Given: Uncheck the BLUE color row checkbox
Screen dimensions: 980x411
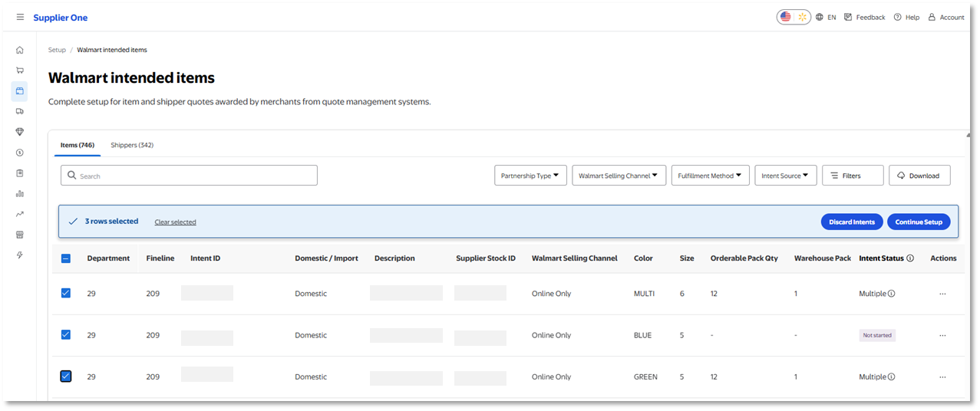Looking at the screenshot, I should (x=66, y=334).
